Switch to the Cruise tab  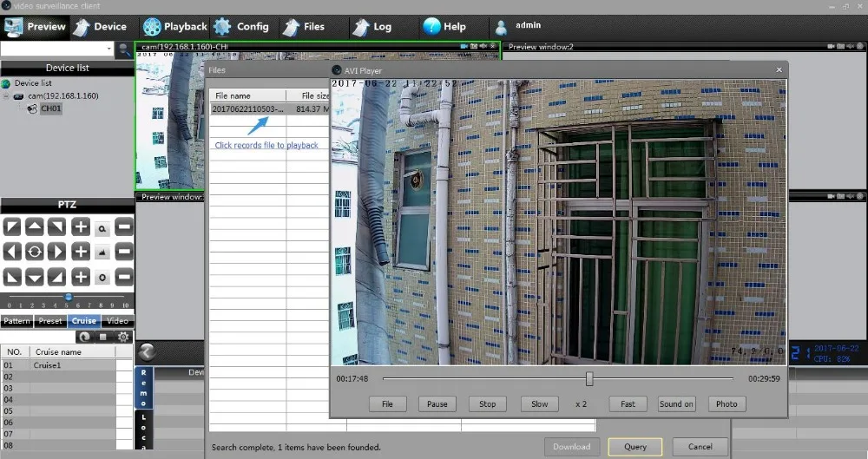tap(84, 321)
